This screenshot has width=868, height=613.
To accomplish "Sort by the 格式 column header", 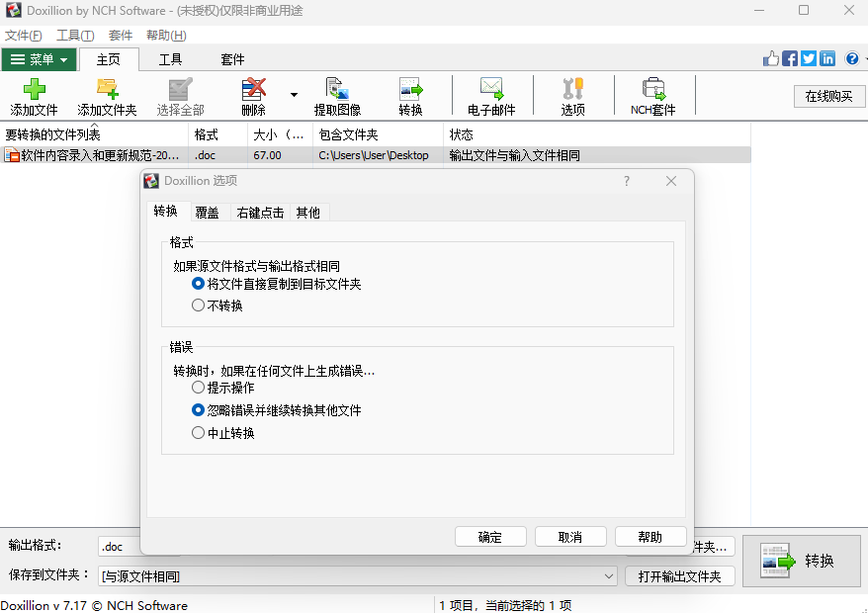I will [x=218, y=134].
